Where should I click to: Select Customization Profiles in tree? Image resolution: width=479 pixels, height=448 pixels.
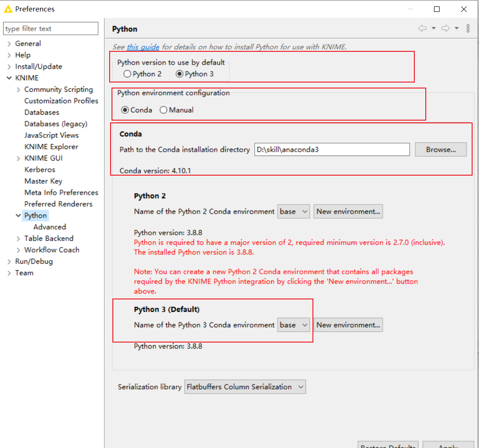pos(61,101)
